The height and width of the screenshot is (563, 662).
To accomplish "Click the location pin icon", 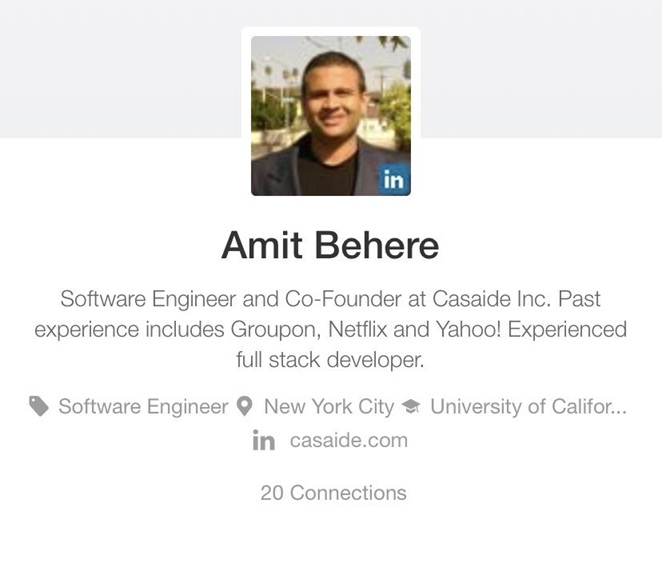I will point(245,407).
